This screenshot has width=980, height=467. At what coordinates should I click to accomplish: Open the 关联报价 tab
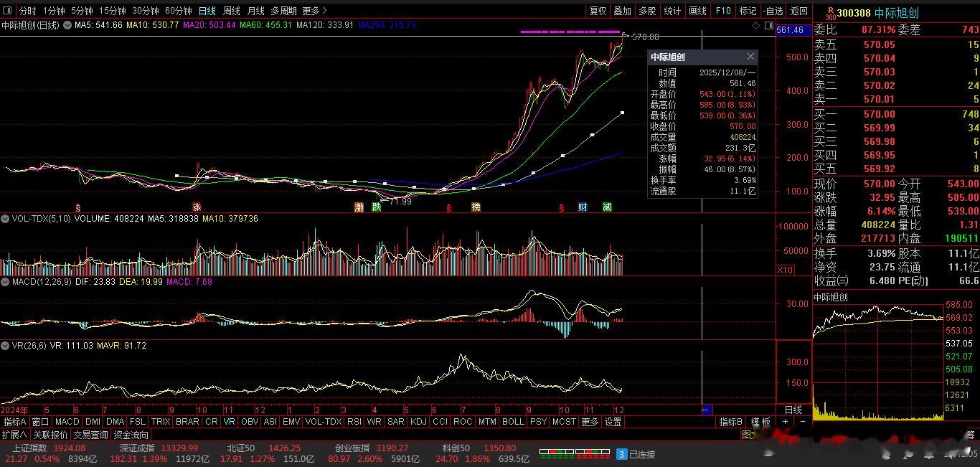50,435
